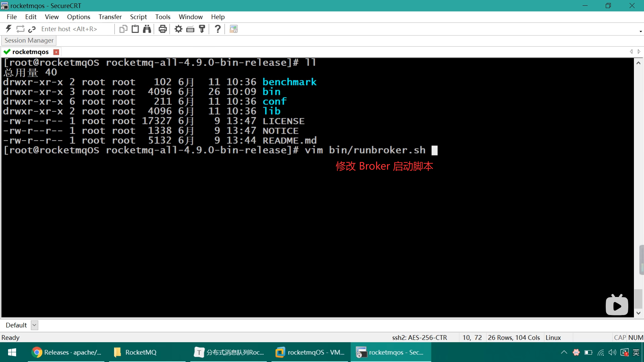Click the terminal scrollbar down arrow

[638, 313]
